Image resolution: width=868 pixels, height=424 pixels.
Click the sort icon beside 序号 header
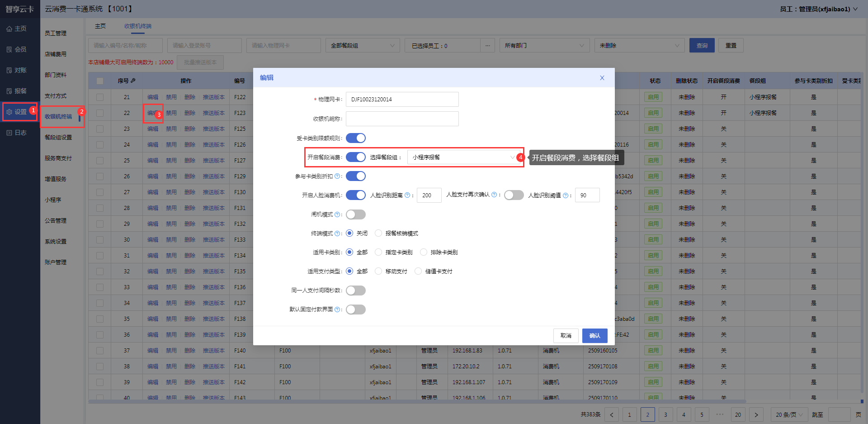pyautogui.click(x=133, y=81)
